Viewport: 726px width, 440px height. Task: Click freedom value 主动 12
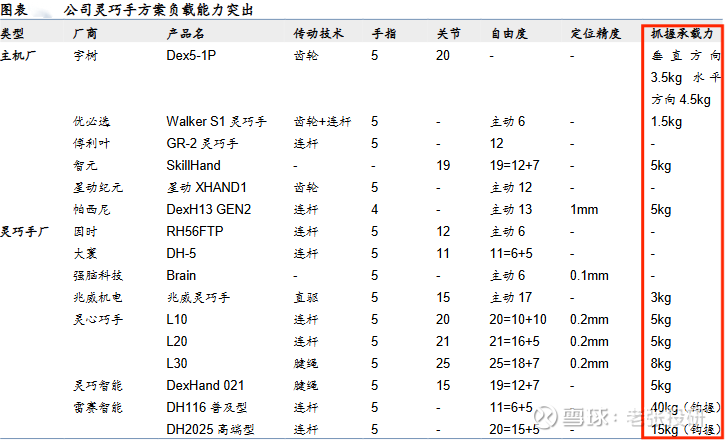point(511,188)
